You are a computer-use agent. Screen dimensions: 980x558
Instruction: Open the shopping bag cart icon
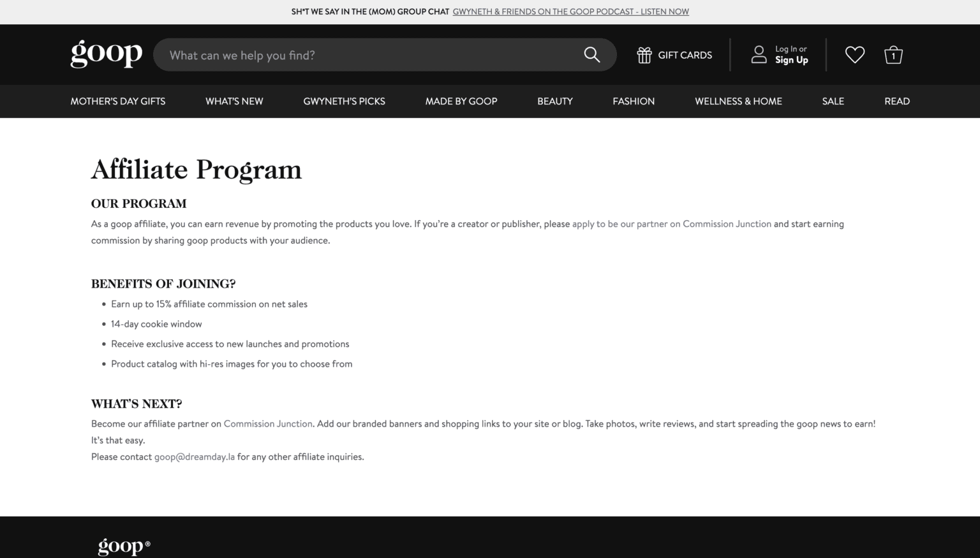point(893,55)
